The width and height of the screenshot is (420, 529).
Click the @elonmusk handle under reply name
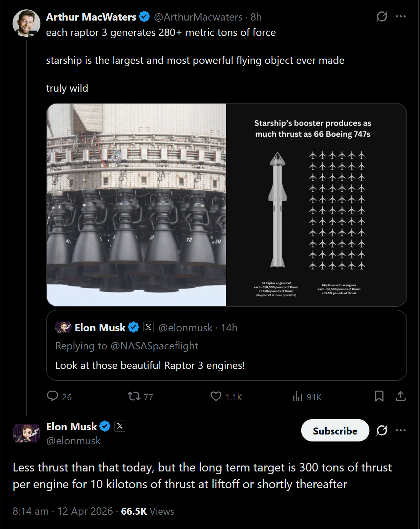click(x=73, y=441)
